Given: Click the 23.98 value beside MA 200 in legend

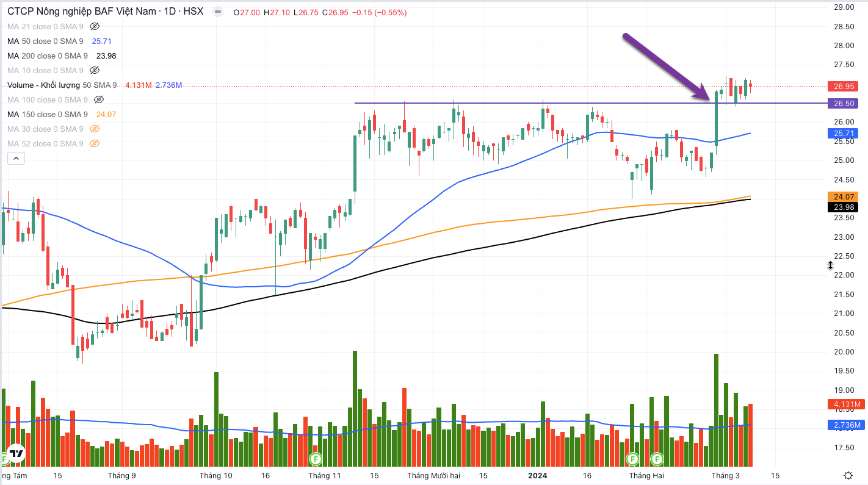Looking at the screenshot, I should [106, 56].
